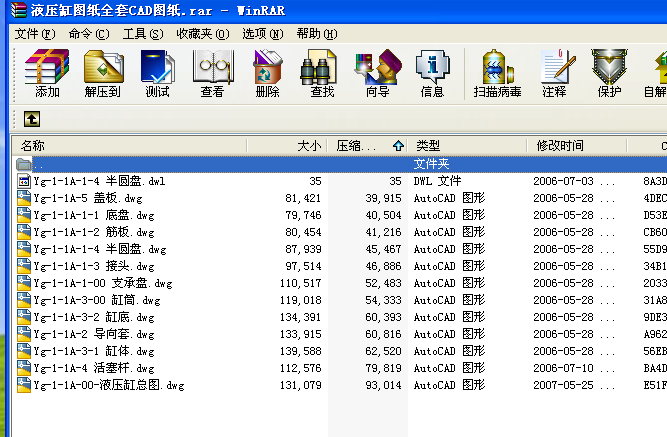Select file Yg-1-1A-3-1 缸体.dwg

pyautogui.click(x=94, y=351)
